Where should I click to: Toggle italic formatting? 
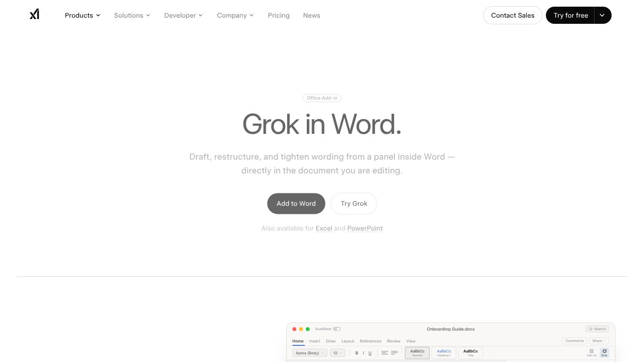pos(363,353)
